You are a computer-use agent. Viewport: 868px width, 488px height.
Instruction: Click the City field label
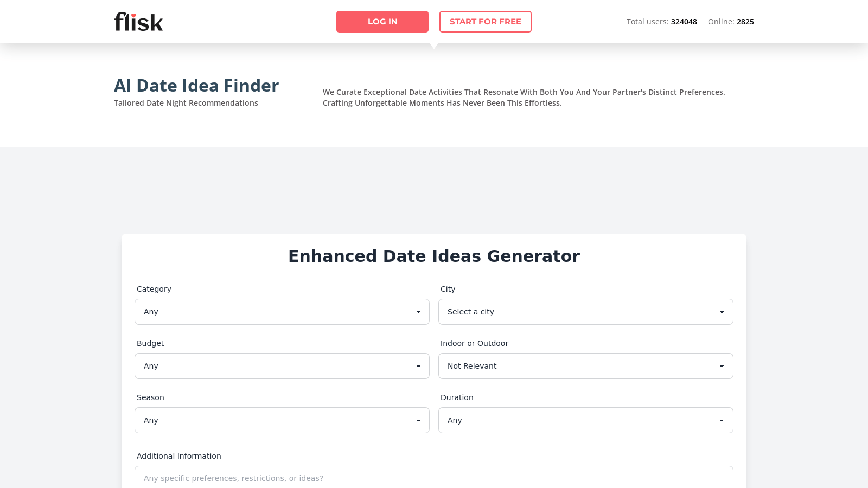coord(448,289)
